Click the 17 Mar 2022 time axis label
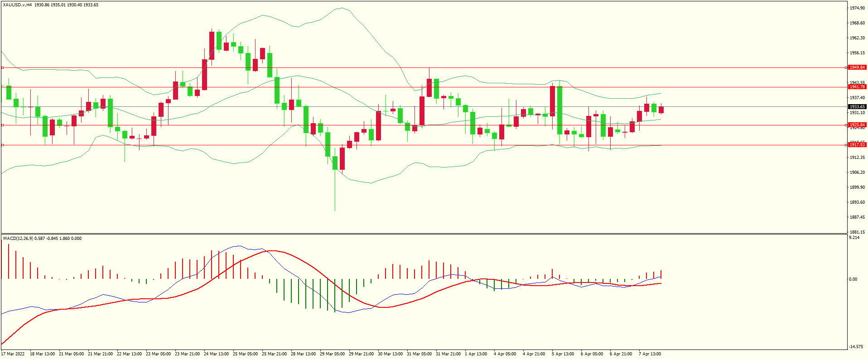Viewport: 868px width, 359px height. click(13, 354)
